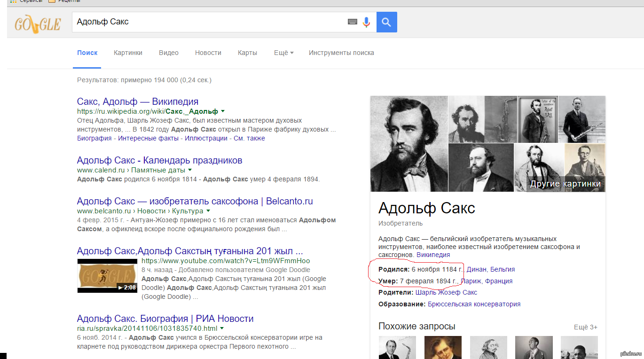This screenshot has width=644, height=359.
Task: Switch to the Видео tab
Action: pos(169,53)
